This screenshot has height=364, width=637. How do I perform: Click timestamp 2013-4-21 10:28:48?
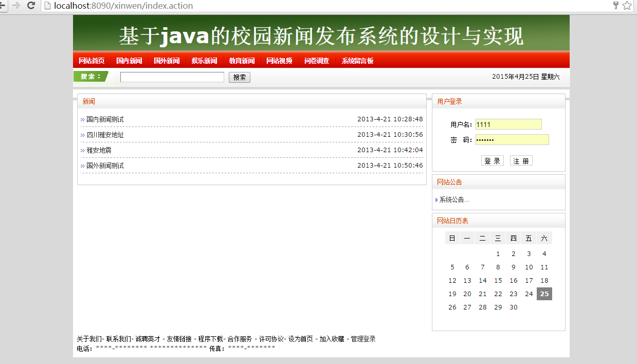(390, 119)
